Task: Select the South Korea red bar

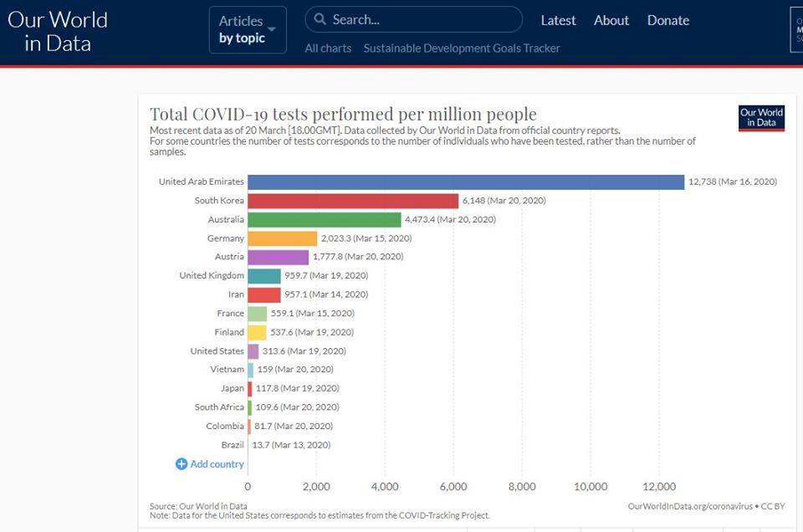Action: tap(353, 201)
